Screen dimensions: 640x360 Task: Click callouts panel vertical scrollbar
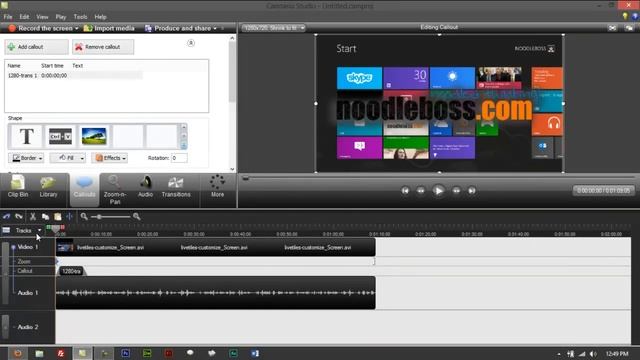[232, 71]
